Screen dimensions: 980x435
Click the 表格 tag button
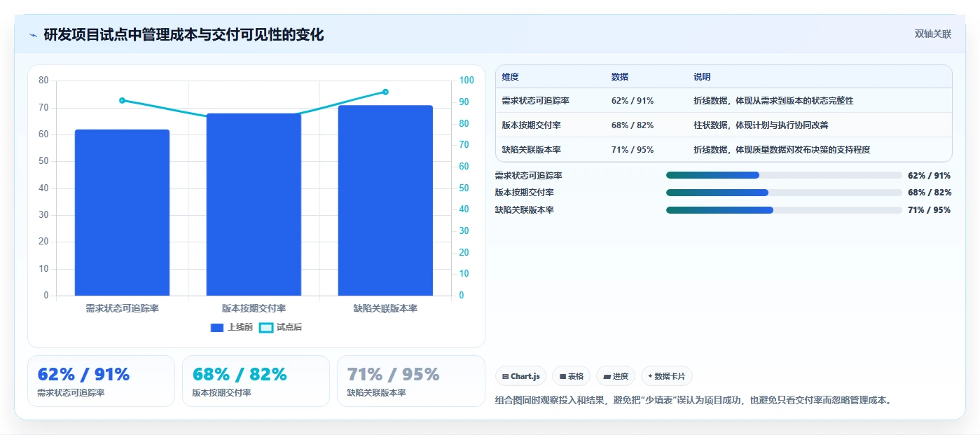(x=571, y=376)
